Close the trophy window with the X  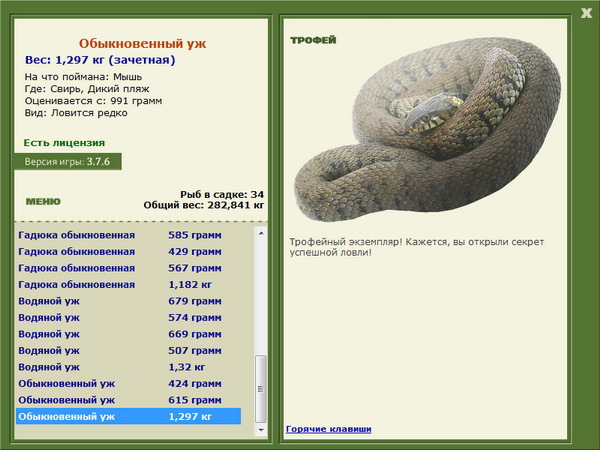586,13
